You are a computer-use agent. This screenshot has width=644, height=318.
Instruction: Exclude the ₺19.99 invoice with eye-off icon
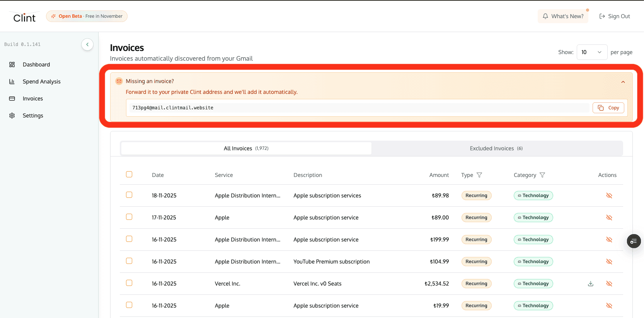[609, 306]
